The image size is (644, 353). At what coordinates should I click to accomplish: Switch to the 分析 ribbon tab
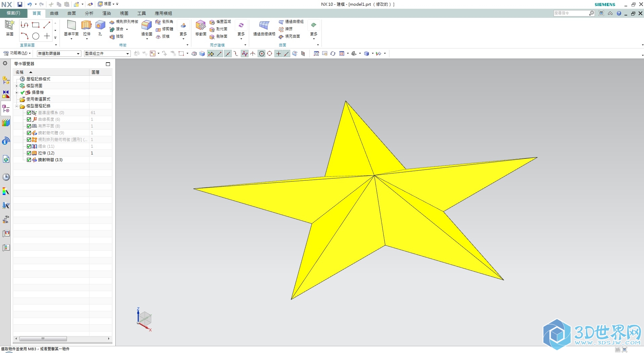point(89,13)
